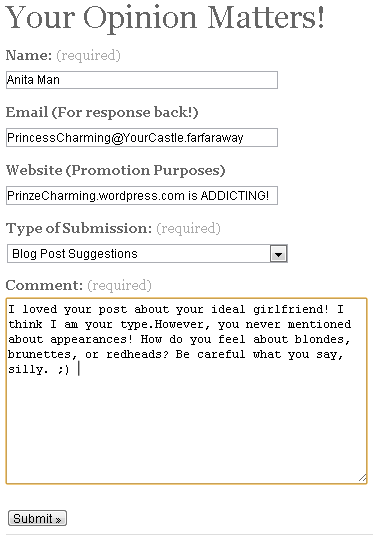Click the Email field with PrincessCharming address
Screen dimensions: 373x536
pos(142,137)
